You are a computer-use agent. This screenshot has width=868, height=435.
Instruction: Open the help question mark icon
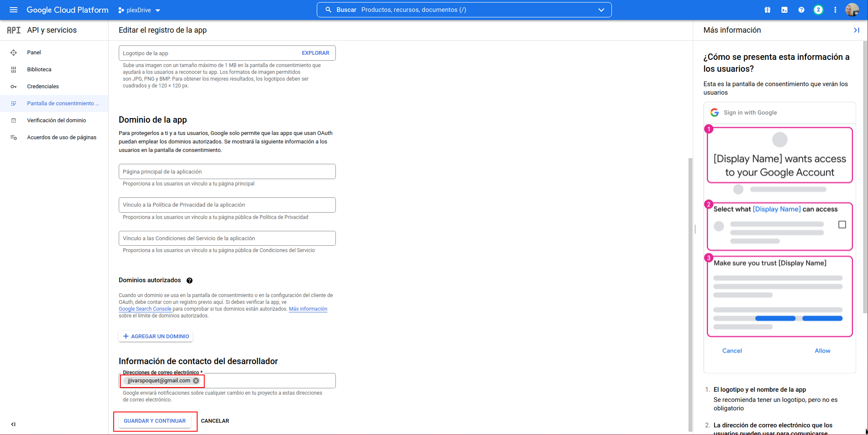coord(801,10)
